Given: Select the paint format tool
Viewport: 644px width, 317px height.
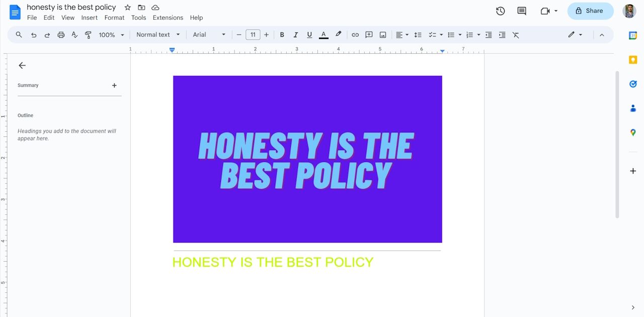Looking at the screenshot, I should 88,35.
